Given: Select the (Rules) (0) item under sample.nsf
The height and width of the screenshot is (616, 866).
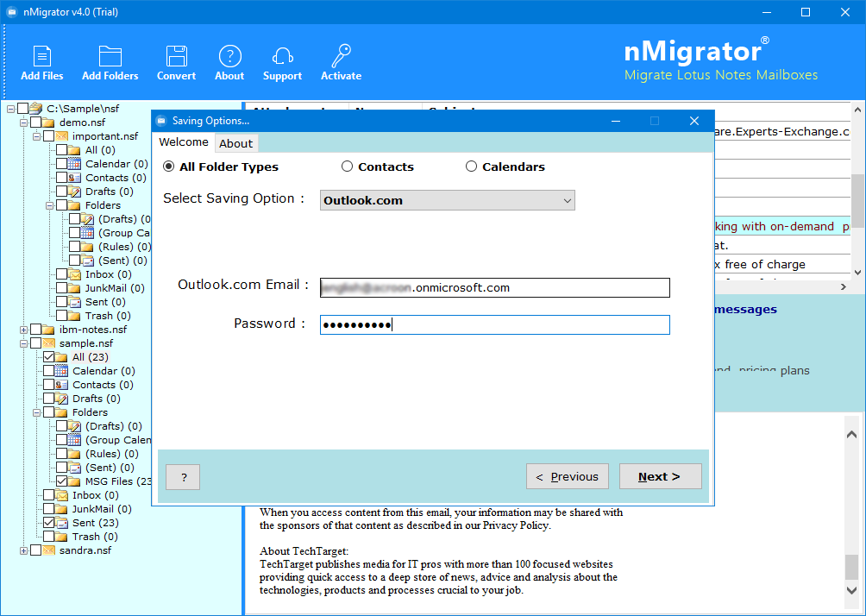Looking at the screenshot, I should (111, 454).
